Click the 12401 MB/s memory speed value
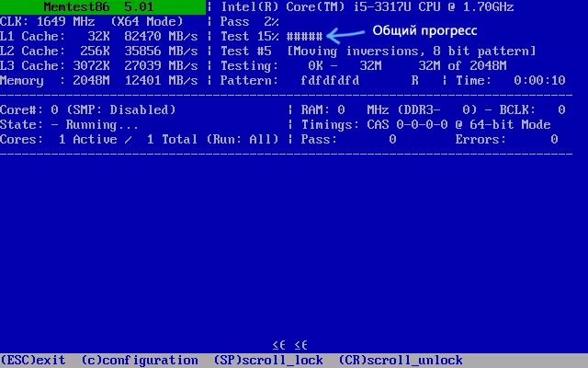 [161, 80]
